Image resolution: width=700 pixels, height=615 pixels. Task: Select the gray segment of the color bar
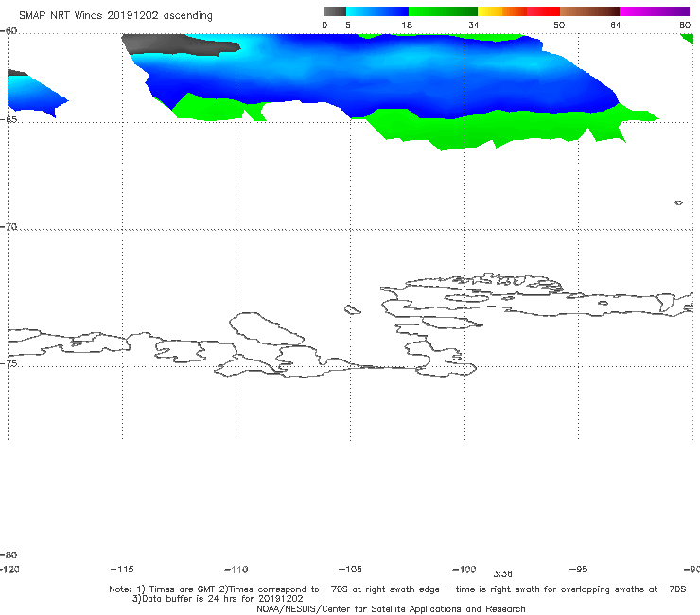coord(334,11)
